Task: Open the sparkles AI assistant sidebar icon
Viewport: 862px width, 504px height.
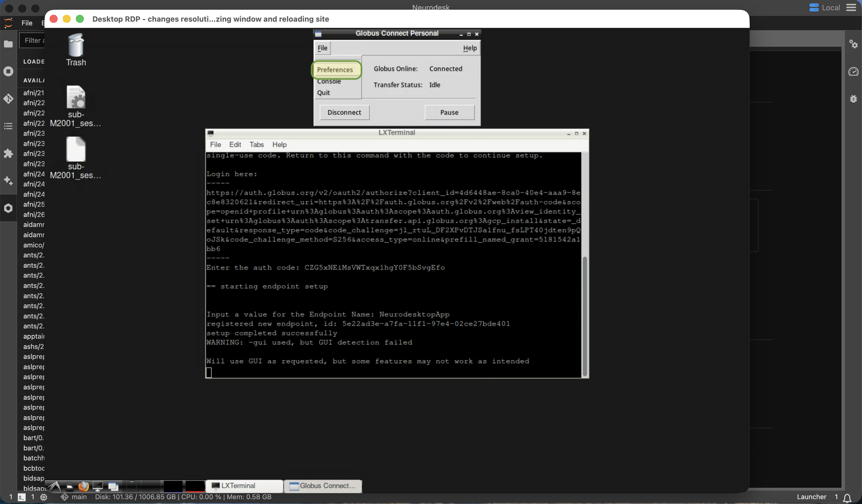Action: pyautogui.click(x=8, y=181)
